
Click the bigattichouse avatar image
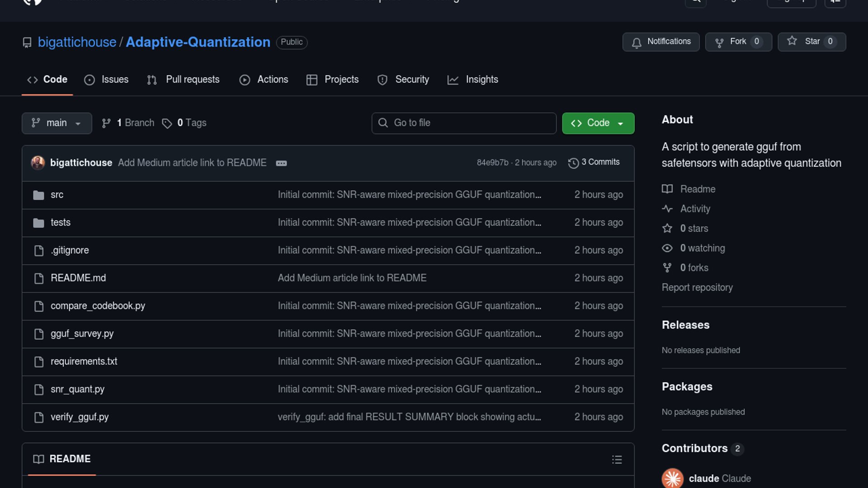pyautogui.click(x=38, y=163)
